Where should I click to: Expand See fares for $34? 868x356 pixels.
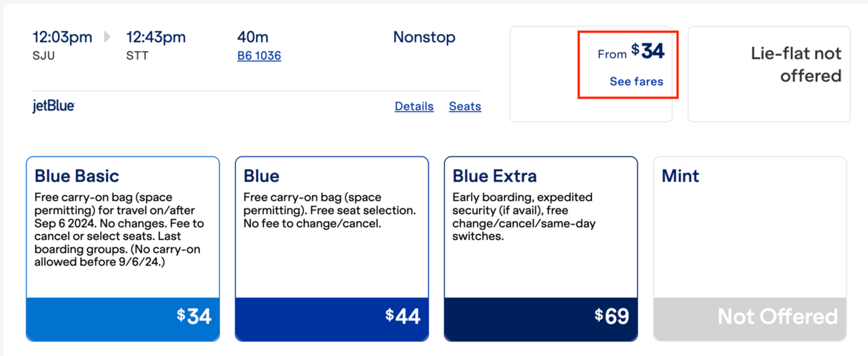[636, 81]
